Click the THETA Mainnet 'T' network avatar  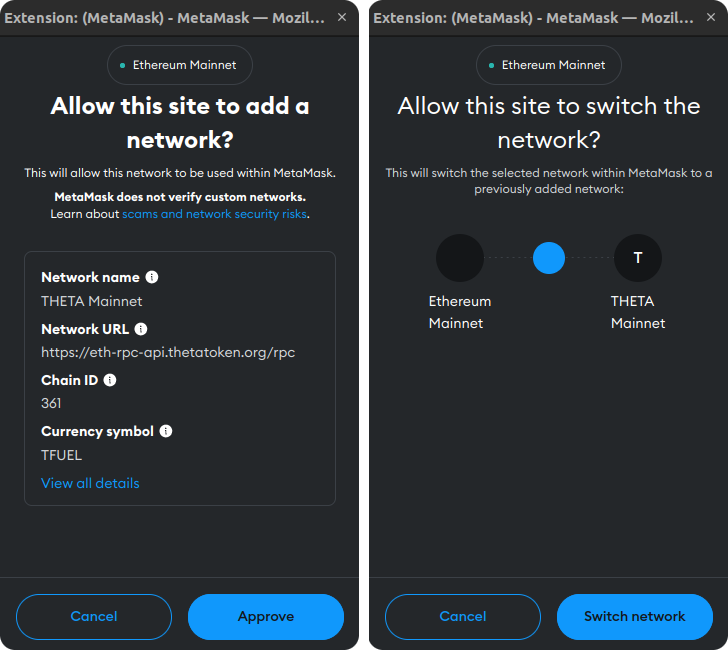637,258
